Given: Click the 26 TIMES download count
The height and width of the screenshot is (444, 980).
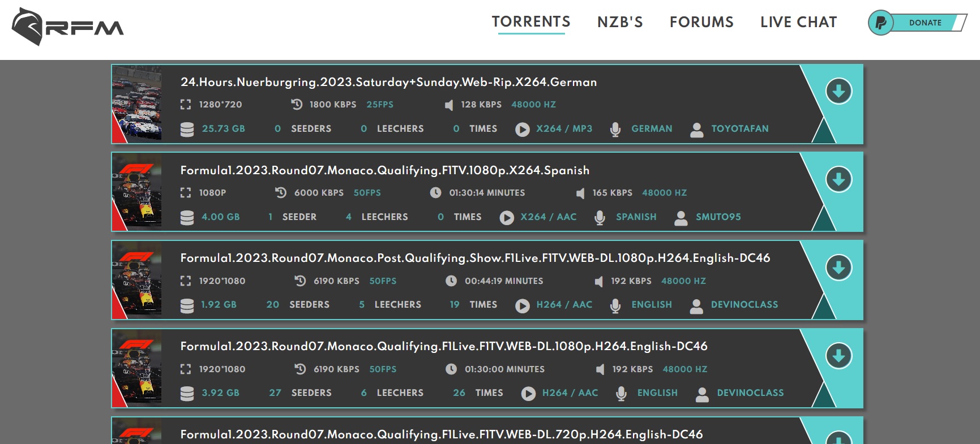Looking at the screenshot, I should (x=478, y=393).
